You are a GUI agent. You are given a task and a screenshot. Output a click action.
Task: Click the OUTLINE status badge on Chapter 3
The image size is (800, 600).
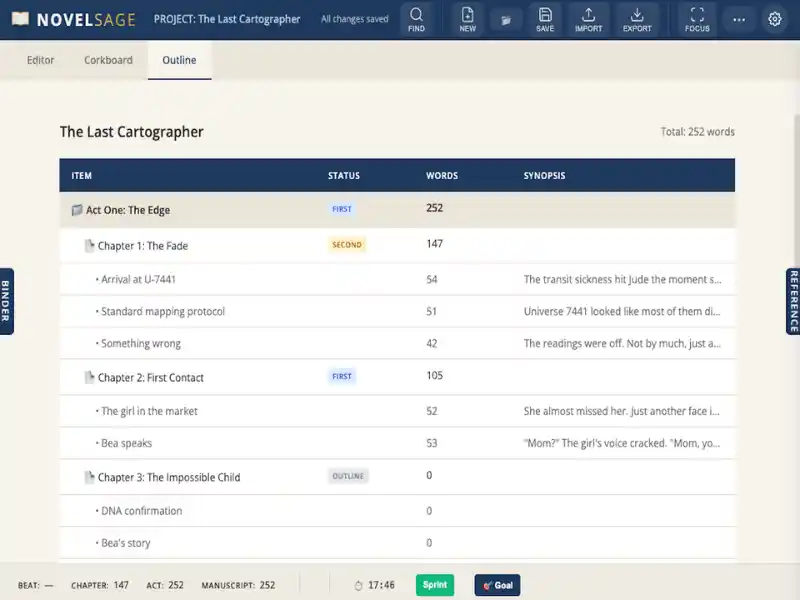coord(348,477)
